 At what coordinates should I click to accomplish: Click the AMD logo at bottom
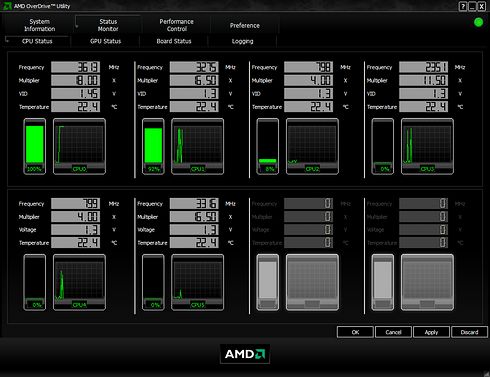point(245,354)
